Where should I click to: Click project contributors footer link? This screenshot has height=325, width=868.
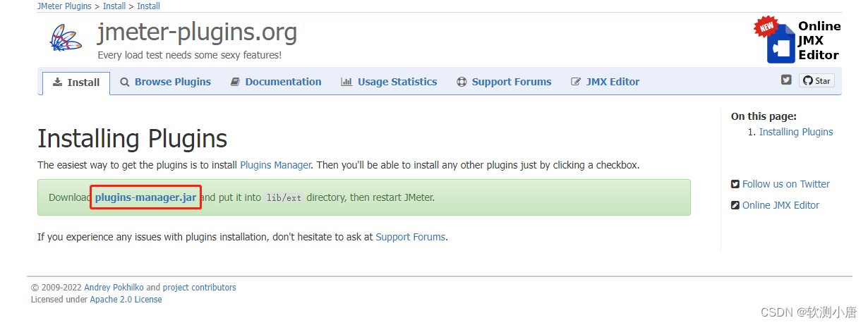pyautogui.click(x=199, y=288)
